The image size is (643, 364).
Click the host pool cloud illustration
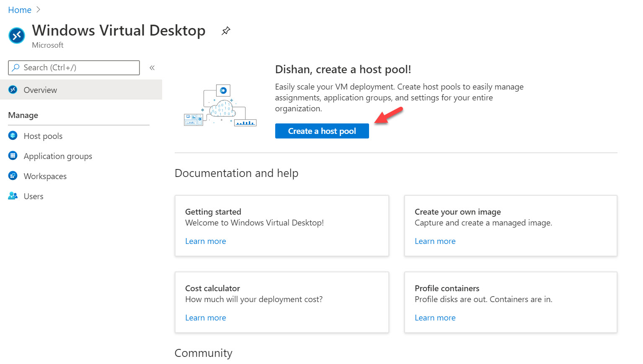point(220,105)
